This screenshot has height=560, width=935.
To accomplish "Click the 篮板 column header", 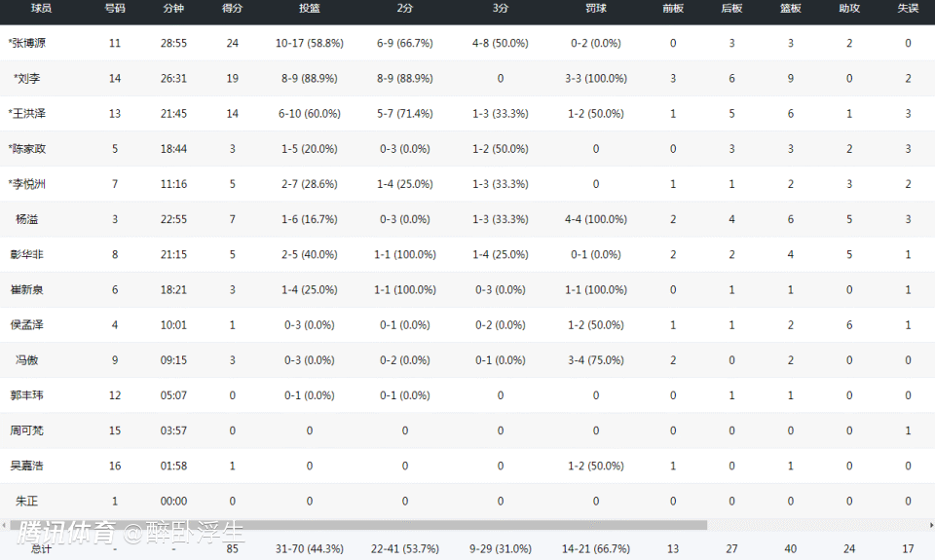I will 791,8.
